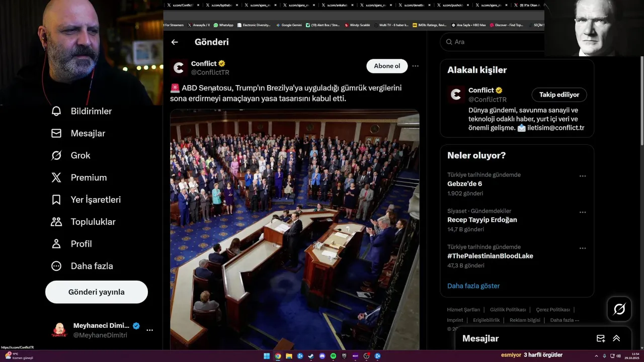Open the Anasayfa / X bookmark
The width and height of the screenshot is (644, 362).
[x=199, y=25]
